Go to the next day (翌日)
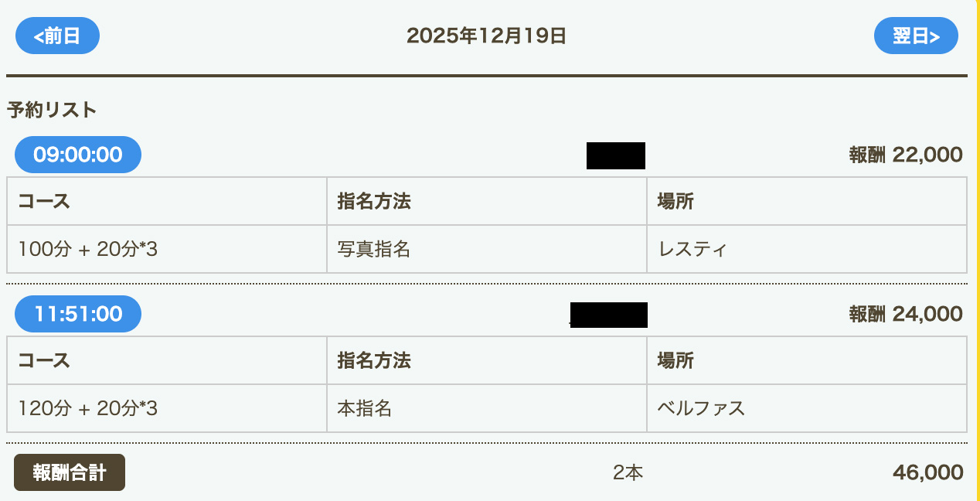This screenshot has width=980, height=501. click(916, 36)
